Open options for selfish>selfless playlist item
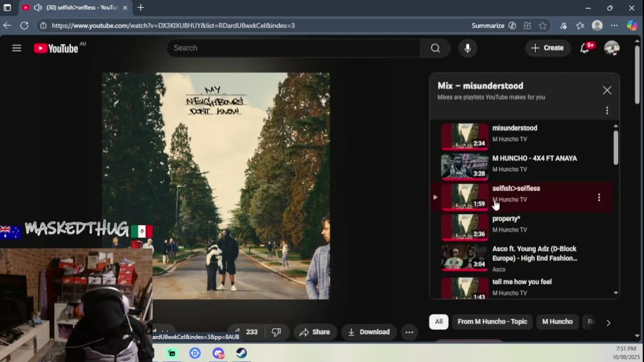This screenshot has height=362, width=644. click(599, 198)
